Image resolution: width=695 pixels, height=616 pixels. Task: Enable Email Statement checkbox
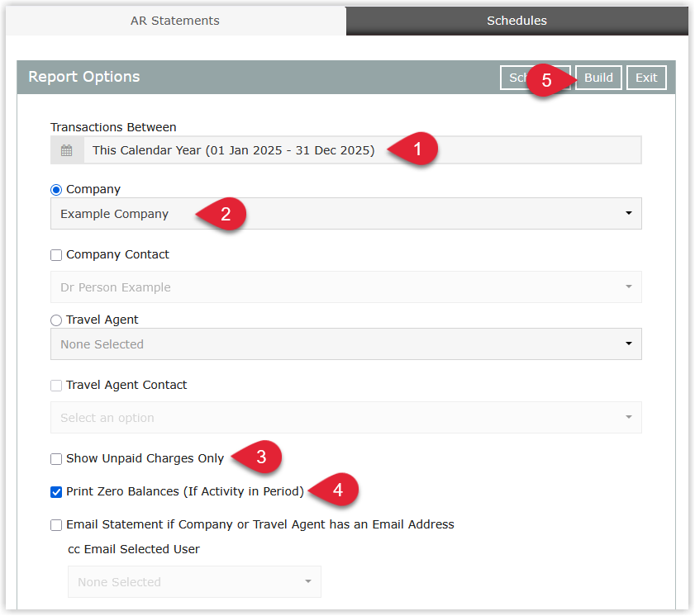click(x=56, y=525)
